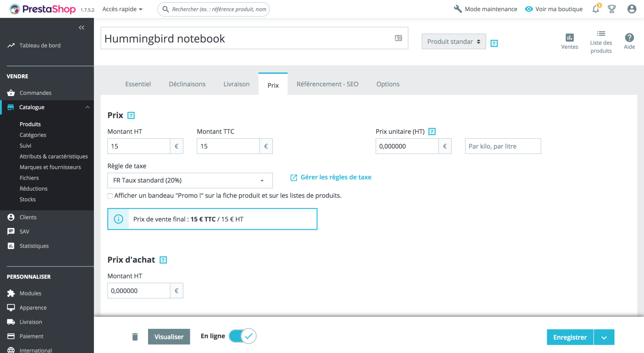Collapse the sidebar with the double-chevron icon
The width and height of the screenshot is (644, 353).
(x=82, y=28)
